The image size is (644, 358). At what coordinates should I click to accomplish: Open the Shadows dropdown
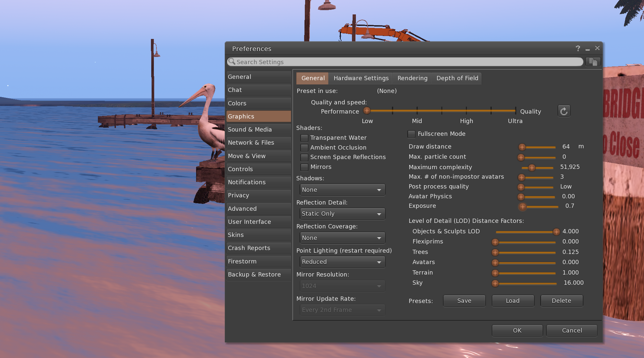(x=342, y=190)
